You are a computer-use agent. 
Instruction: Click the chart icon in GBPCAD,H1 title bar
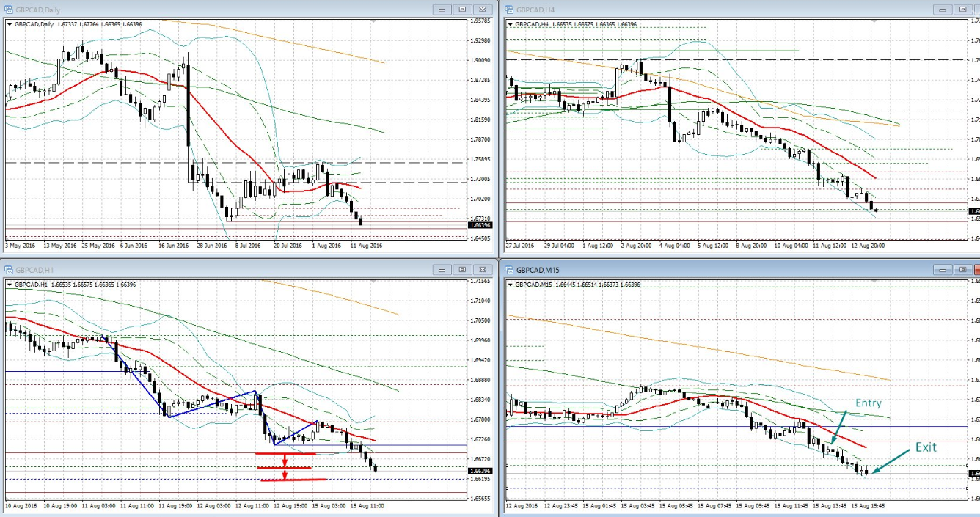pos(9,270)
